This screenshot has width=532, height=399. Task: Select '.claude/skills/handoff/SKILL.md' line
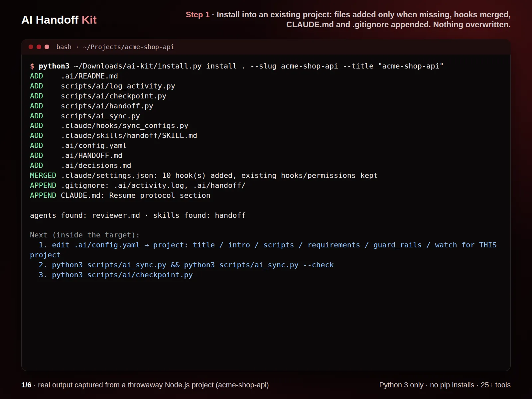click(x=113, y=136)
